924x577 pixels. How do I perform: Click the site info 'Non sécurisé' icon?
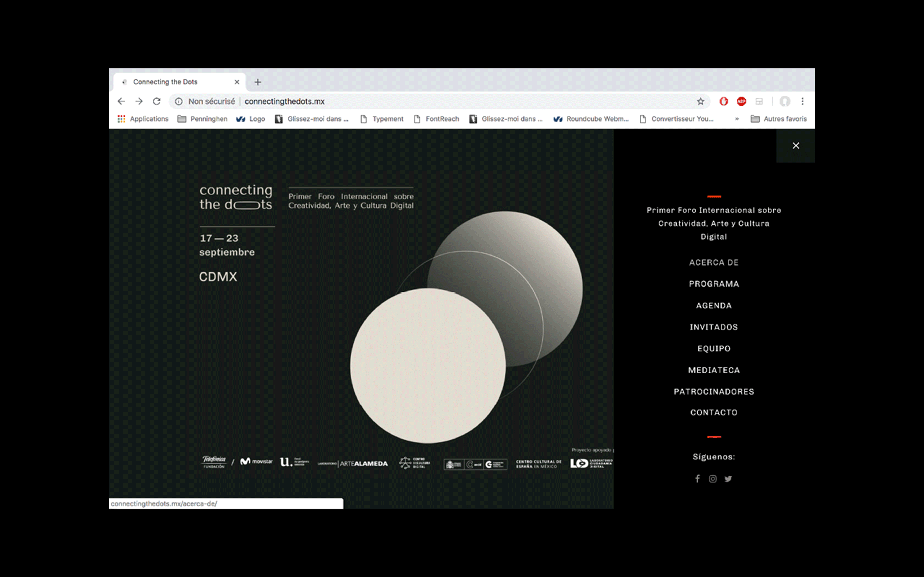point(179,101)
